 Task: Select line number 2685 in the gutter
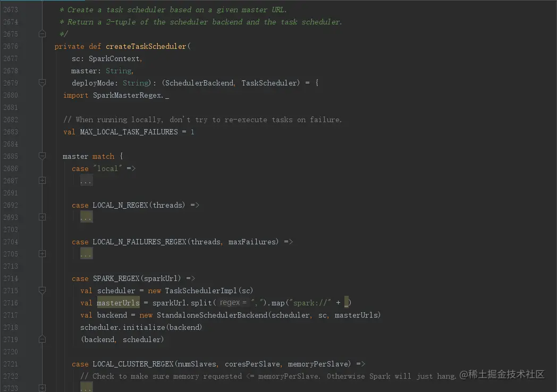(x=11, y=156)
